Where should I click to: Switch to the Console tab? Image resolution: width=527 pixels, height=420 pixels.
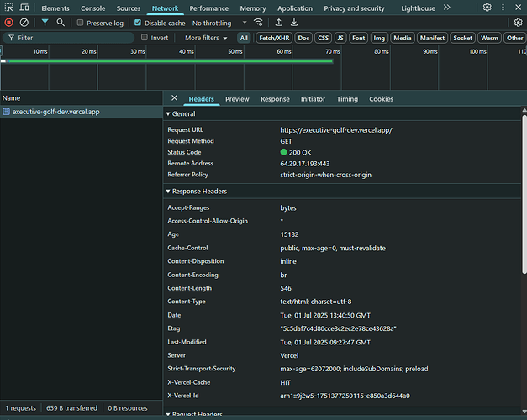92,8
